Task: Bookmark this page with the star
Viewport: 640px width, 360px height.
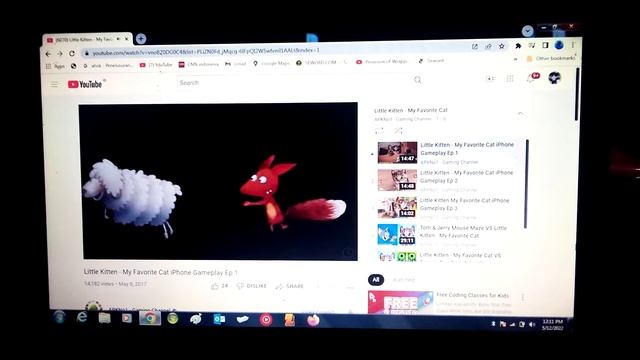Action: click(502, 46)
